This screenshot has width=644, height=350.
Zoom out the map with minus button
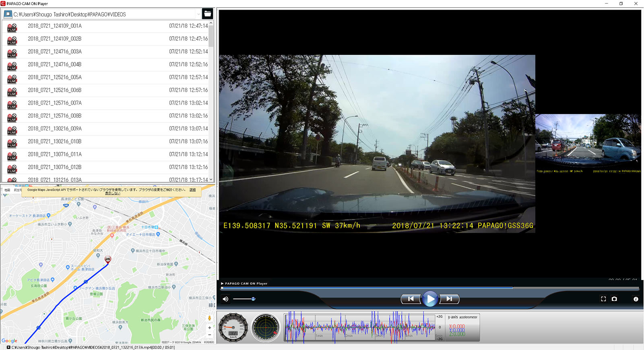pyautogui.click(x=209, y=335)
